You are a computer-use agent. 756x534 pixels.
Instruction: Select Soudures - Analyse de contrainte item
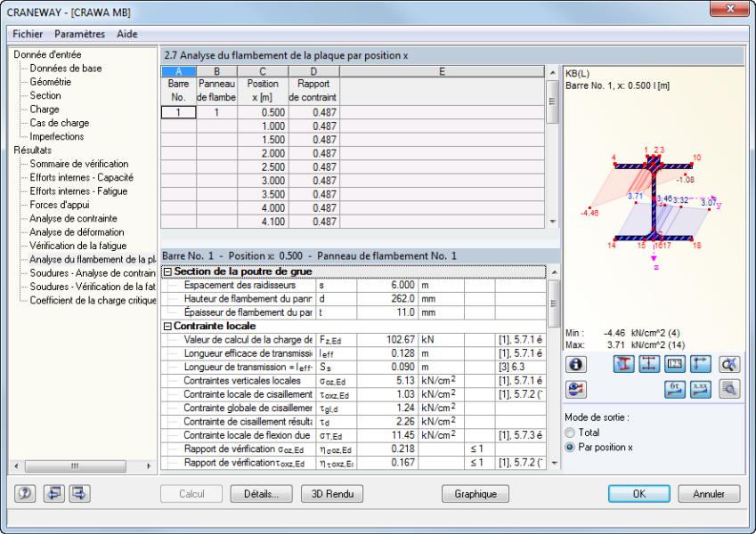click(93, 273)
